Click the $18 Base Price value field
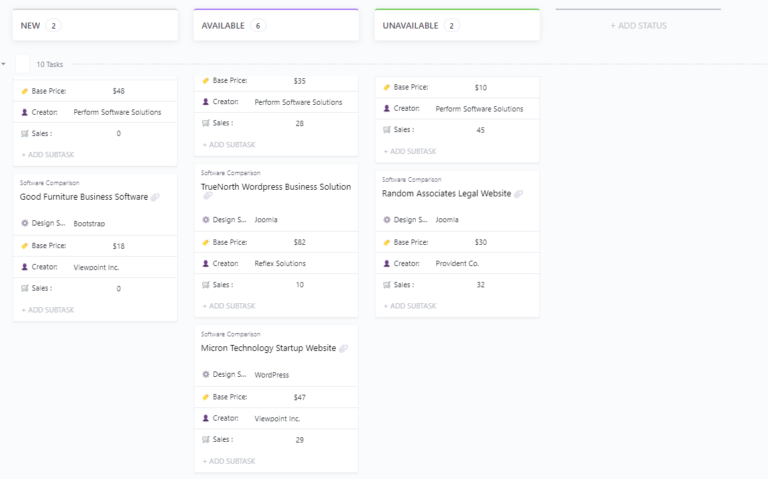Image resolution: width=768 pixels, height=479 pixels. (x=119, y=246)
